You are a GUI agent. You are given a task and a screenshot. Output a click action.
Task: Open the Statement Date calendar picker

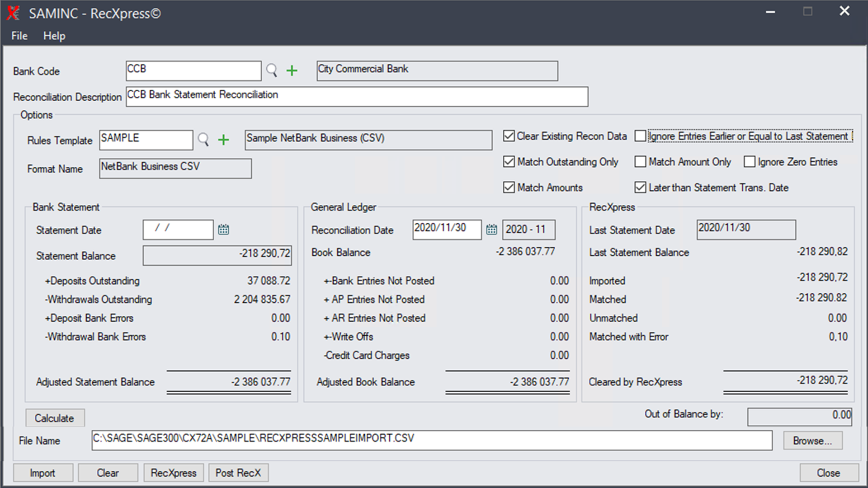pos(223,230)
